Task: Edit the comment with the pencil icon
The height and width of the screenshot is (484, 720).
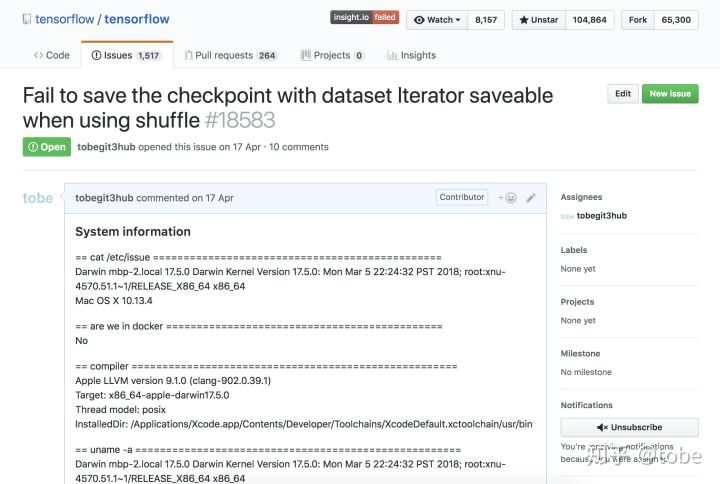Action: click(x=531, y=198)
